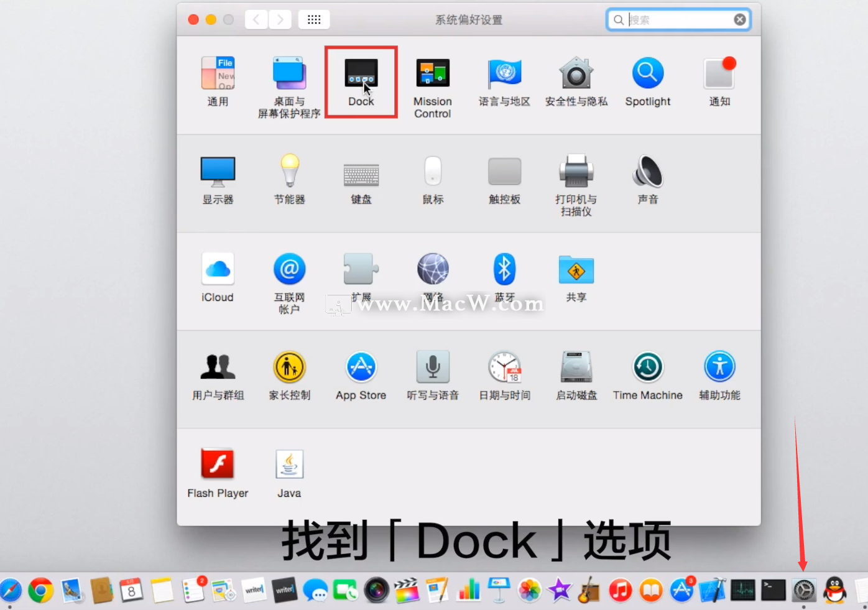Viewport: 868px width, 610px height.
Task: Open 安全性与隐私 security preferences
Action: click(x=576, y=73)
